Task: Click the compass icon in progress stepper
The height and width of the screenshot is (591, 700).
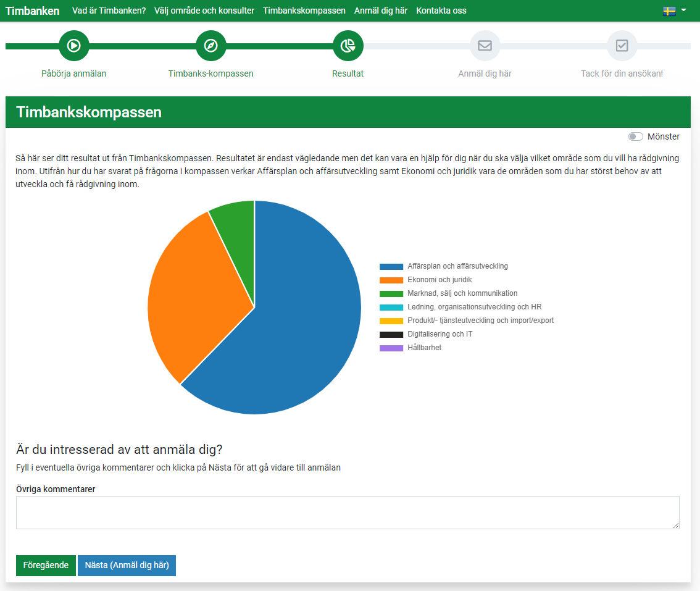Action: pyautogui.click(x=211, y=46)
